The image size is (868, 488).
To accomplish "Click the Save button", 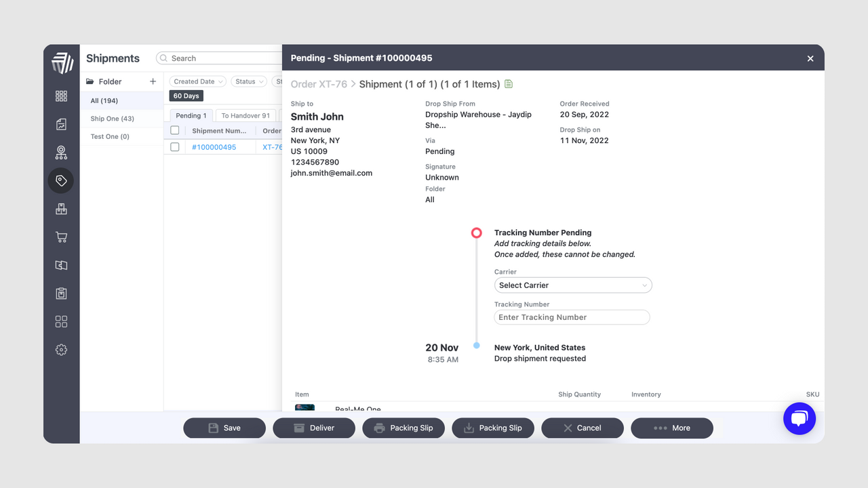I will (x=224, y=428).
